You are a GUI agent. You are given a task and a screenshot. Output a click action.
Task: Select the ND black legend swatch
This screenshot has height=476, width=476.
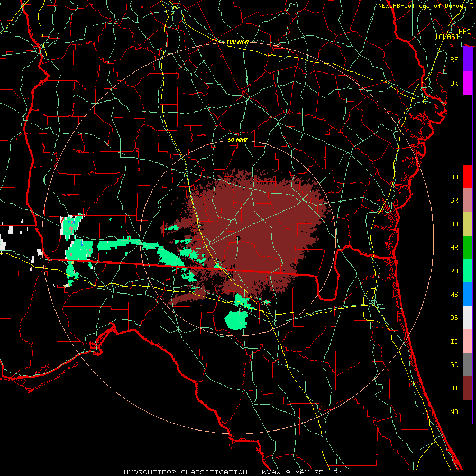point(466,411)
